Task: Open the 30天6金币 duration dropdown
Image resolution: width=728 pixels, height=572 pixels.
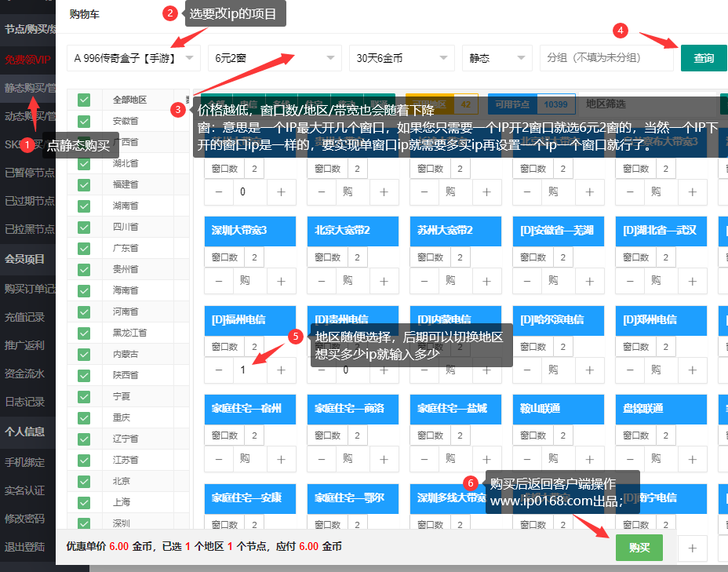Action: coord(402,58)
